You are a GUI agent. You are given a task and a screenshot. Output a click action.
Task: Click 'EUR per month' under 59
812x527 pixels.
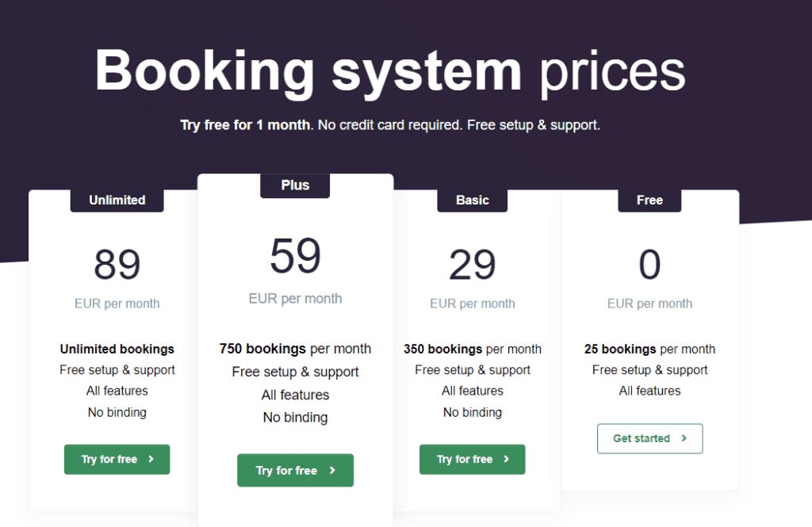[x=295, y=299]
